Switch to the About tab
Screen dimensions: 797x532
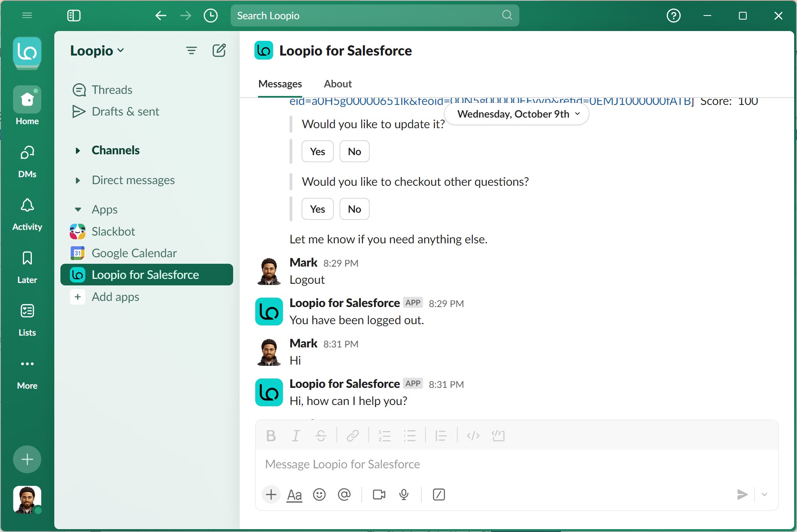(338, 84)
